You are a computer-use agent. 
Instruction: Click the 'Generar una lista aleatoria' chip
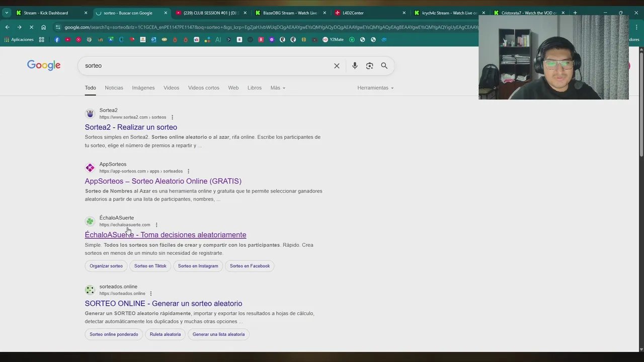(x=218, y=334)
